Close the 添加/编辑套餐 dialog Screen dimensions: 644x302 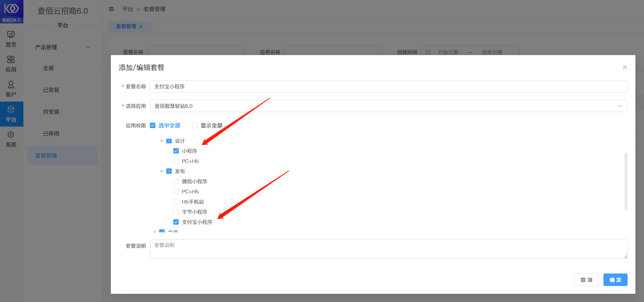pos(625,67)
